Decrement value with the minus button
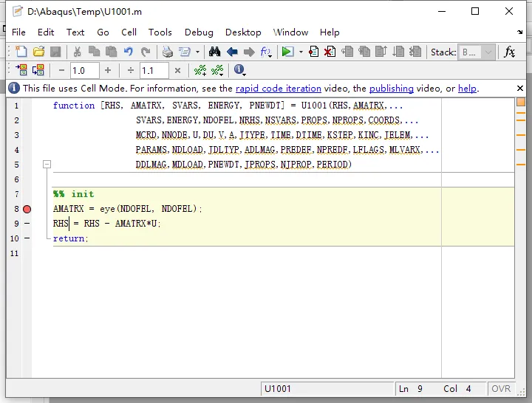Screen dimensions: 532x403 click(61, 71)
